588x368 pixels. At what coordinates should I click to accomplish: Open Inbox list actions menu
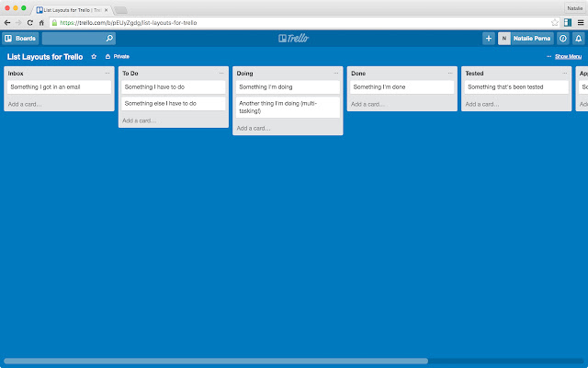coord(107,74)
